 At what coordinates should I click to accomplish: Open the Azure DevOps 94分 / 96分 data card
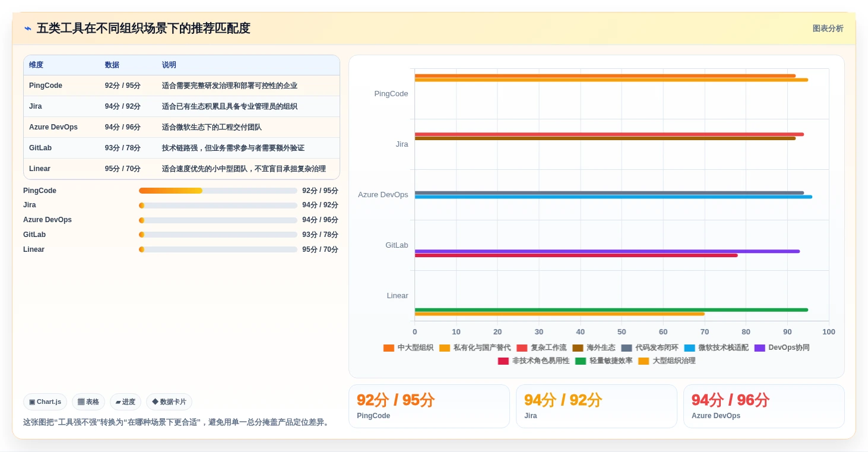pyautogui.click(x=764, y=406)
